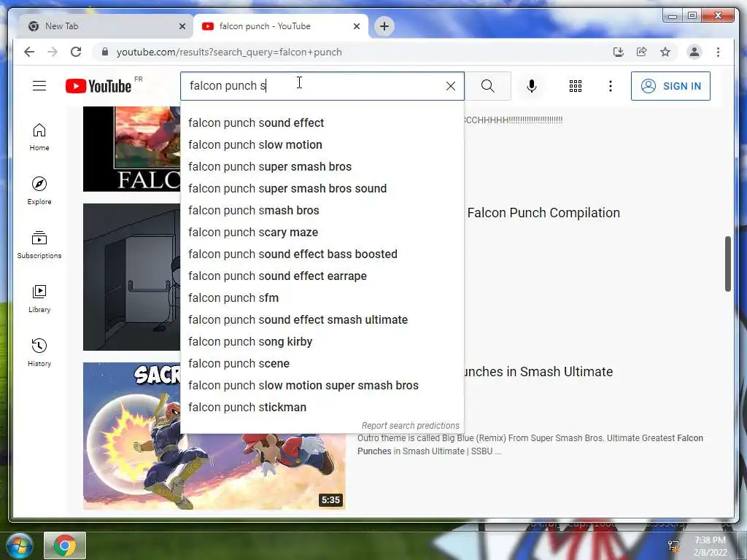The width and height of the screenshot is (747, 560).
Task: Open the Chrome profile avatar
Action: click(x=694, y=52)
